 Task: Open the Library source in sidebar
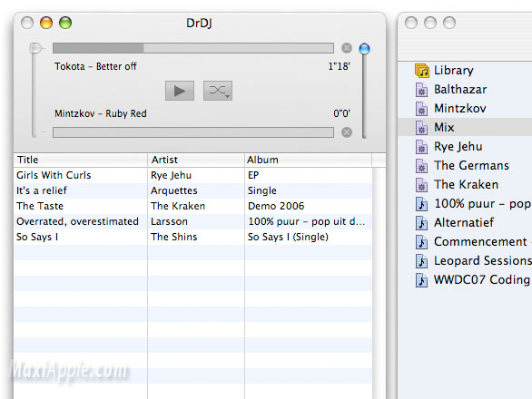click(x=454, y=70)
